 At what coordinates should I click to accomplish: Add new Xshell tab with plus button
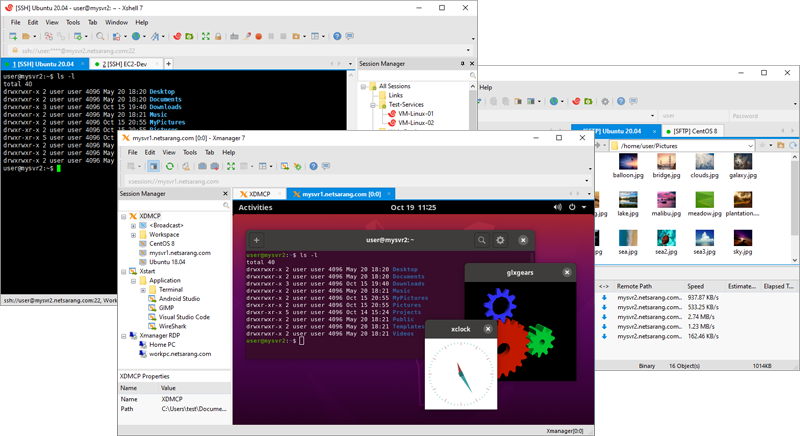coord(168,64)
